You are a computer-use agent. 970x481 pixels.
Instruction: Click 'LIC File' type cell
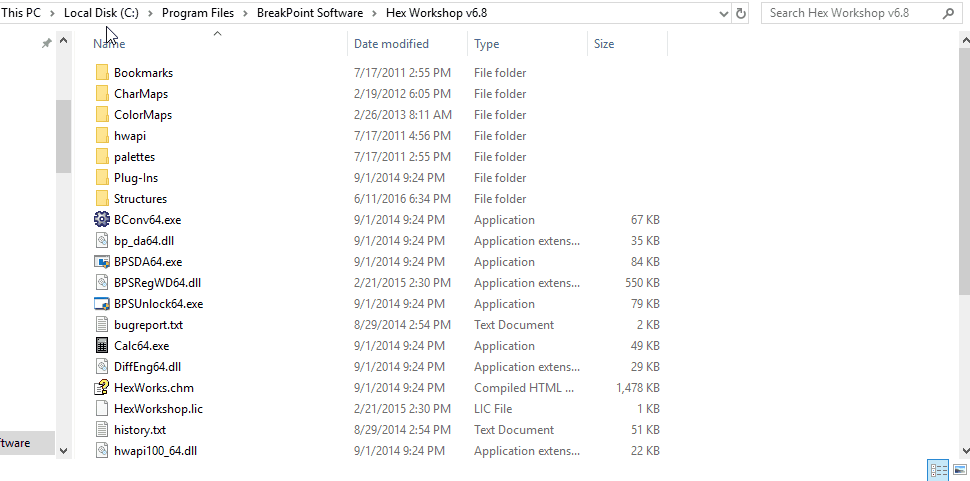click(x=493, y=409)
